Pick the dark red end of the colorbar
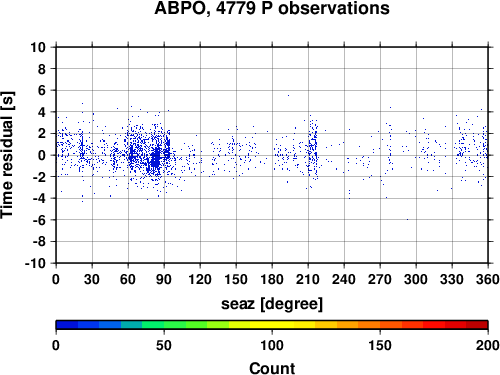 477,325
